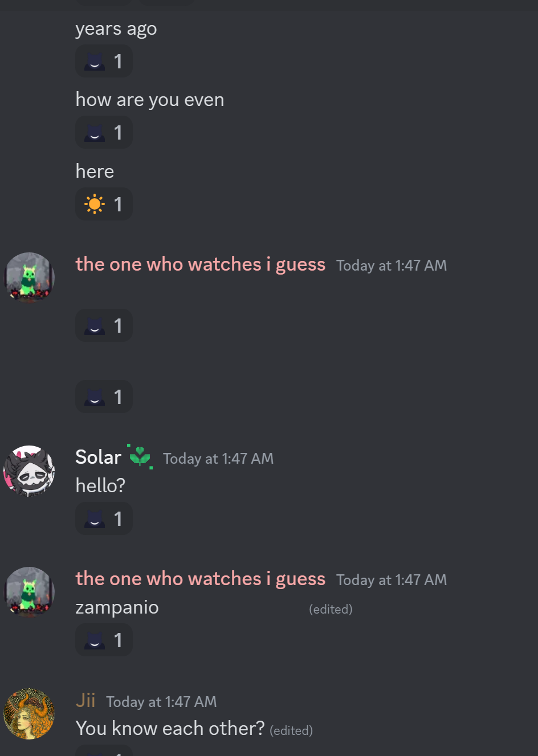This screenshot has width=538, height=756.
Task: Click the watcher username above "zampanio"
Action: click(201, 579)
